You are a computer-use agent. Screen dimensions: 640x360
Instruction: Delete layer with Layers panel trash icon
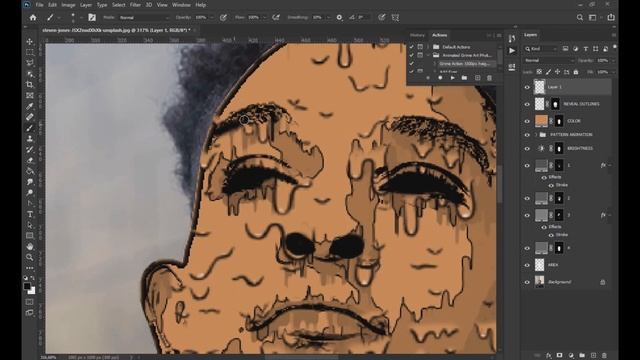pyautogui.click(x=604, y=356)
